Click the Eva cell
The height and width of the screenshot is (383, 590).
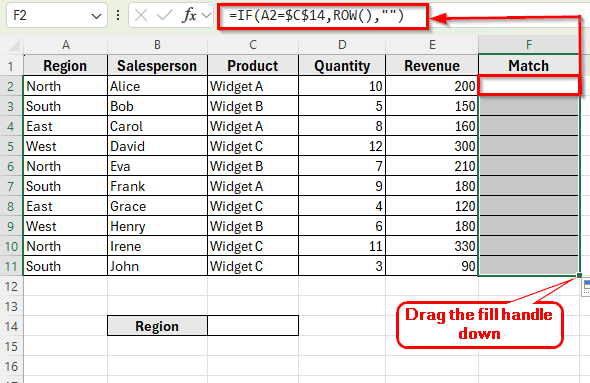[x=157, y=166]
